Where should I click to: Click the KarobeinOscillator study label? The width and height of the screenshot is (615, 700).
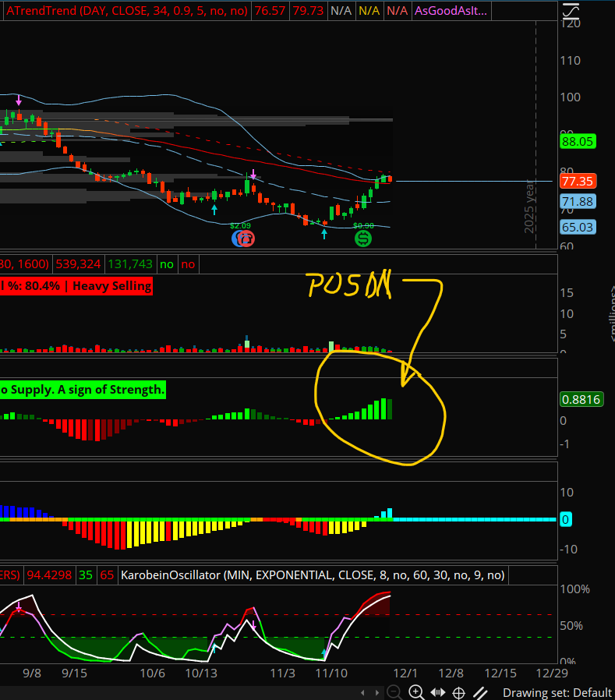pos(312,575)
